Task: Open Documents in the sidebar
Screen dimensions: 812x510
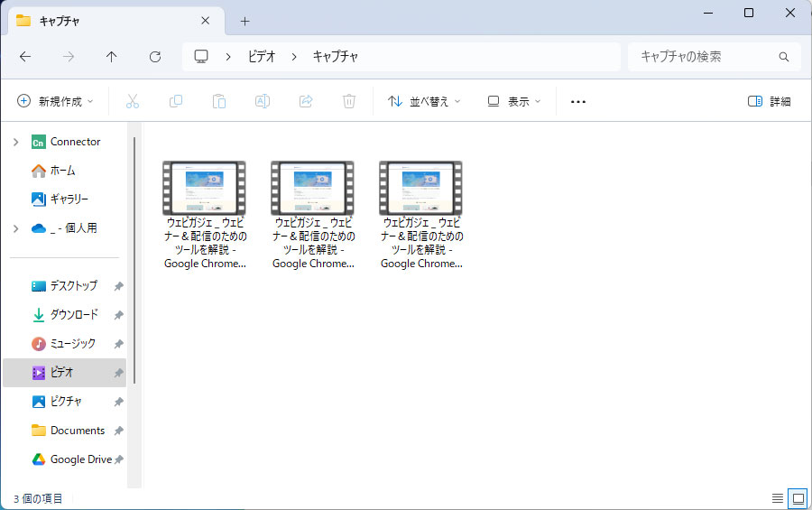Action: tap(68, 431)
